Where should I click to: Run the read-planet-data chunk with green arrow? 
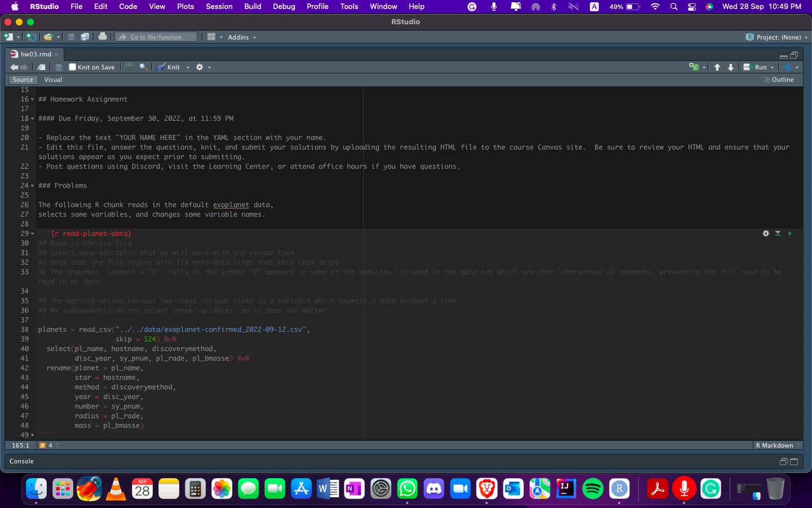pyautogui.click(x=789, y=234)
